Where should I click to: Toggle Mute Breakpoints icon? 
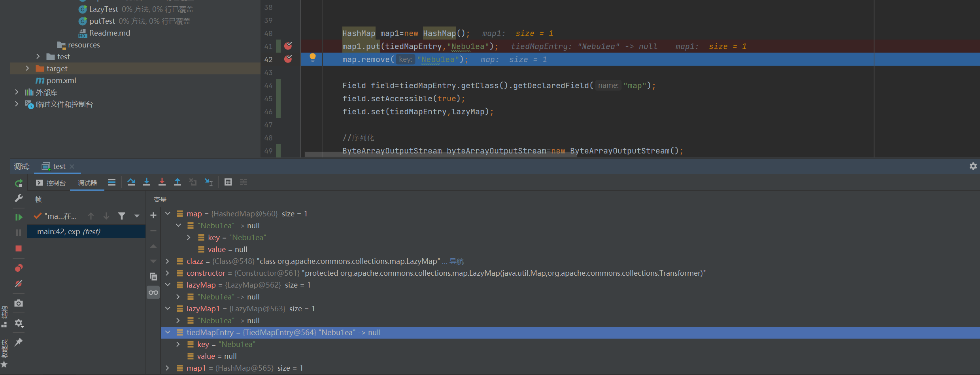click(x=19, y=284)
